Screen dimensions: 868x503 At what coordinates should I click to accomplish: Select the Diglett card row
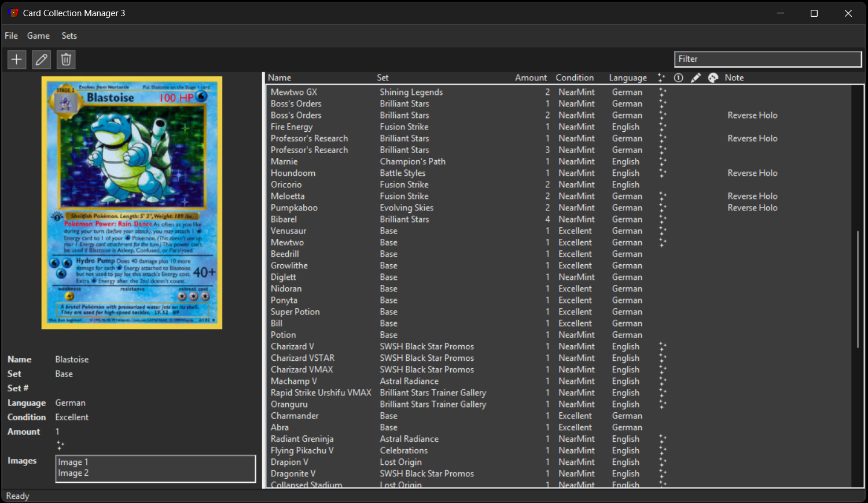(558, 277)
